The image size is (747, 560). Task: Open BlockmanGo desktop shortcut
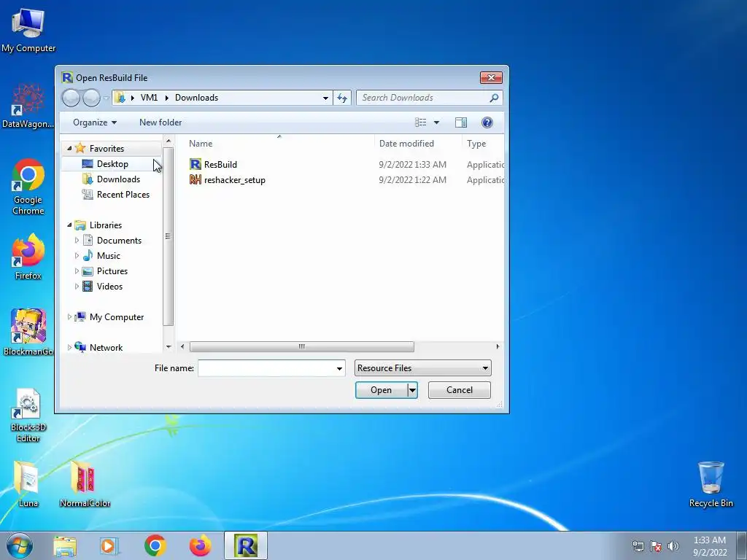pyautogui.click(x=28, y=332)
